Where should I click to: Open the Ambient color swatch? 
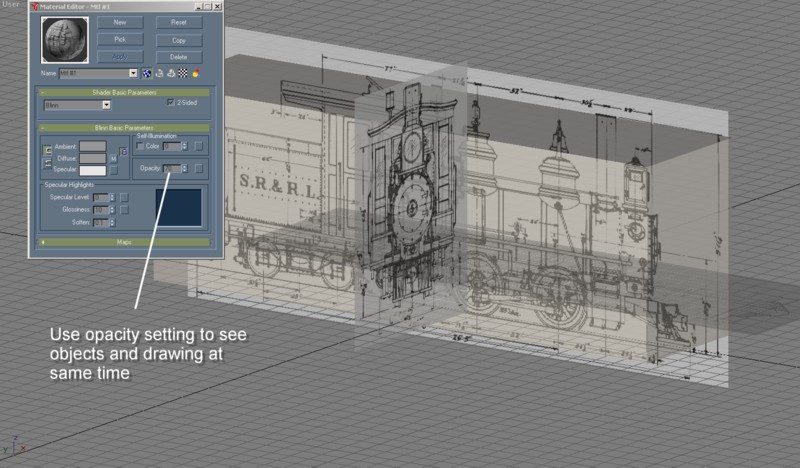click(x=92, y=146)
